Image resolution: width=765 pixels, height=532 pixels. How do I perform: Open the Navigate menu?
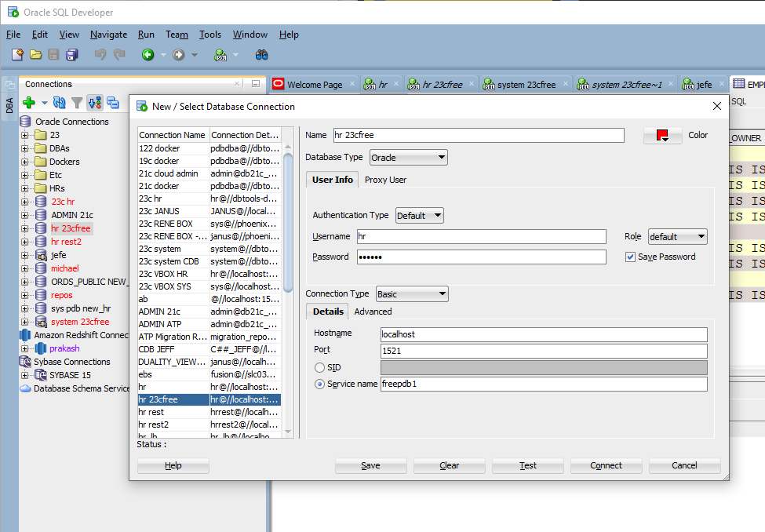click(x=108, y=35)
